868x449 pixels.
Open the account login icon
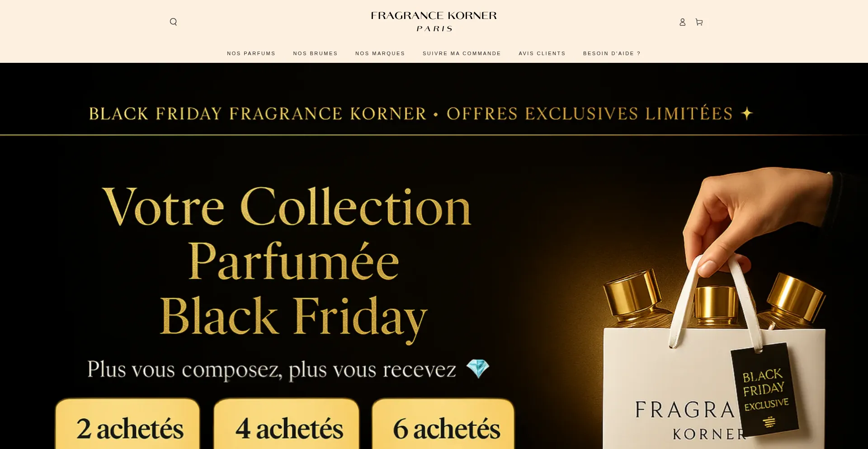coord(682,22)
